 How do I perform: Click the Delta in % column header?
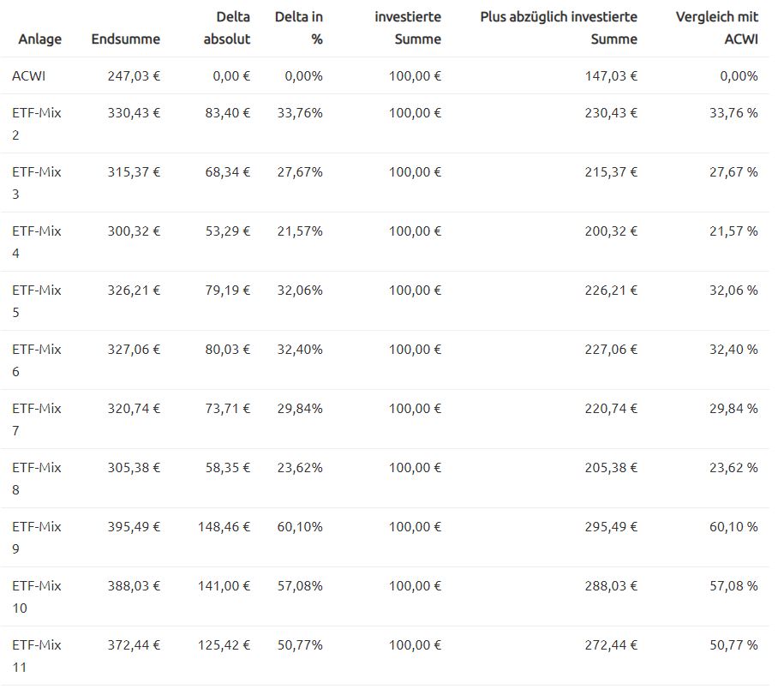(298, 28)
